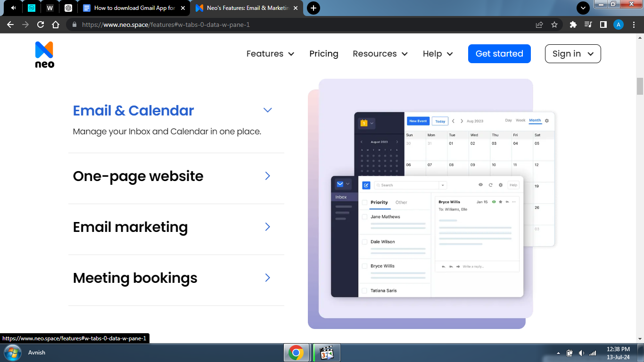The image size is (644, 362).
Task: Open the Windows Start button
Action: point(12,353)
